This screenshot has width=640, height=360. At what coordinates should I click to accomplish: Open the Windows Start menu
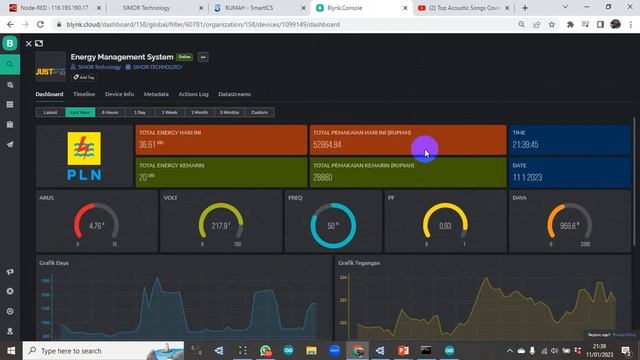click(x=11, y=351)
